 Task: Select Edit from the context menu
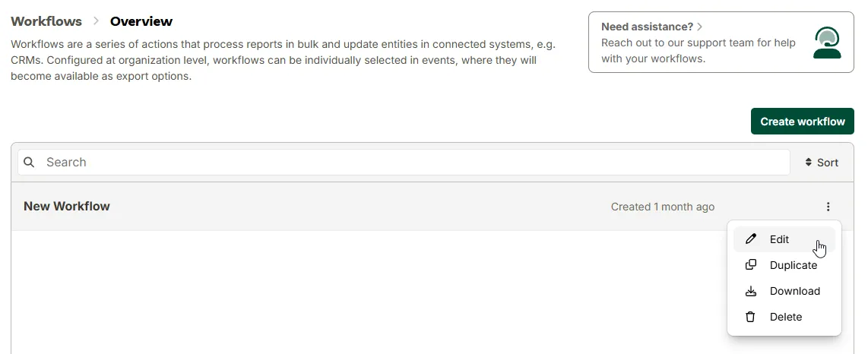(784, 239)
